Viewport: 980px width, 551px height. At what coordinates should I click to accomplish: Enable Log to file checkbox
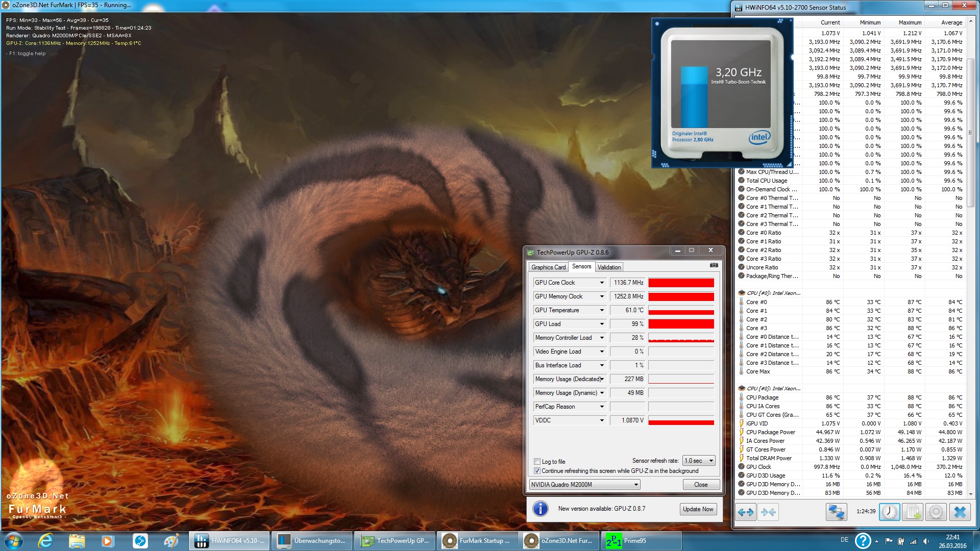537,462
